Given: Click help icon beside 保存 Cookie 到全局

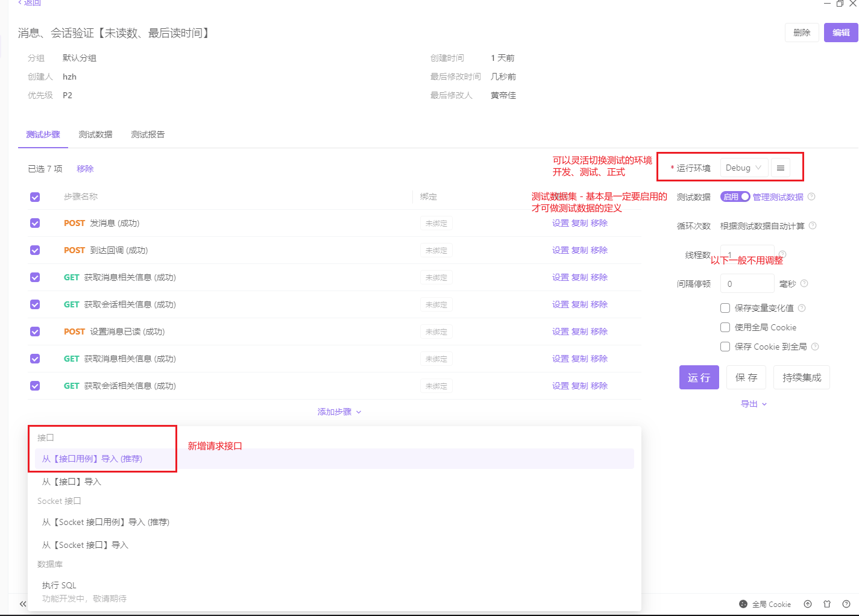Looking at the screenshot, I should pos(815,347).
